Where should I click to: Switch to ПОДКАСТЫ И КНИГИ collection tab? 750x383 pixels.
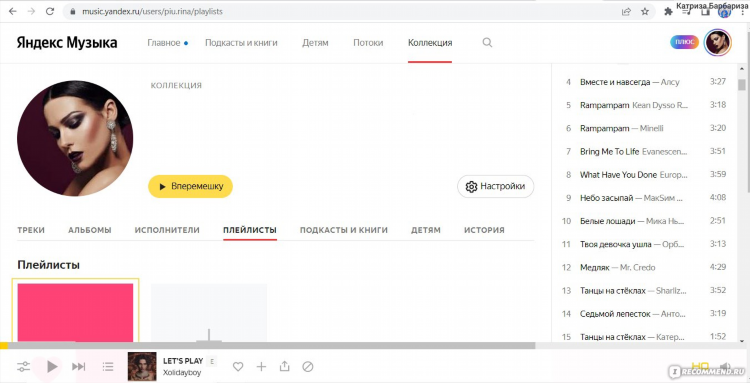pos(344,230)
